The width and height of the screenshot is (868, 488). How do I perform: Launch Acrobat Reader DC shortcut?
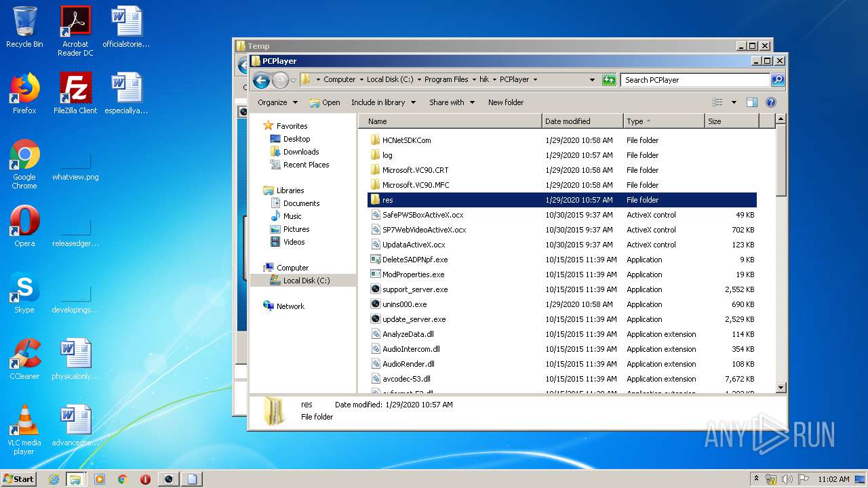pyautogui.click(x=75, y=31)
